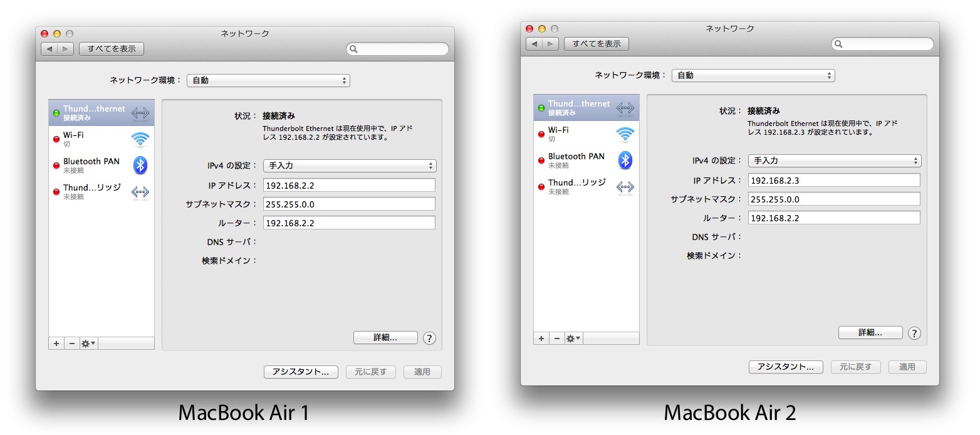Click search field in MacBook Air 1 window
The image size is (980, 435).
pos(398,49)
